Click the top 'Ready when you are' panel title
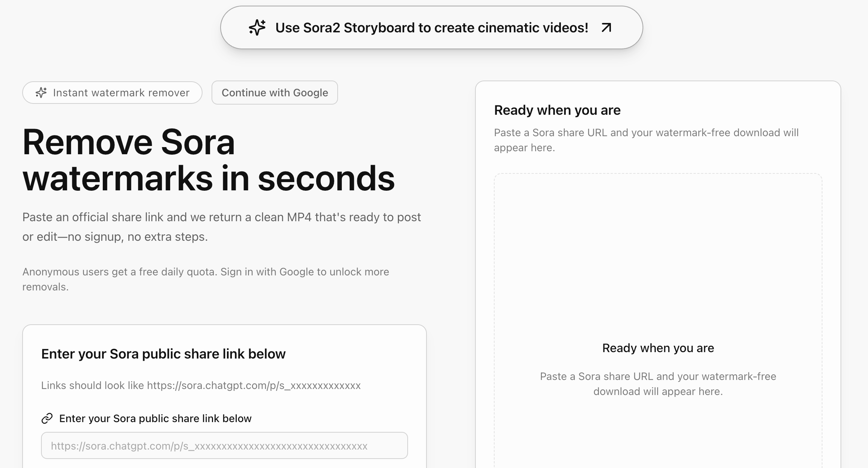This screenshot has height=468, width=868. (557, 110)
